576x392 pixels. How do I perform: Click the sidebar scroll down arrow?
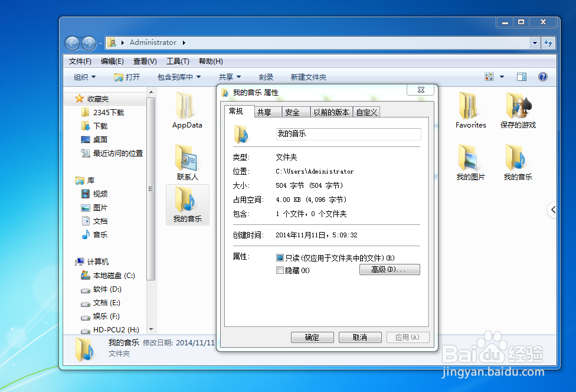(151, 329)
